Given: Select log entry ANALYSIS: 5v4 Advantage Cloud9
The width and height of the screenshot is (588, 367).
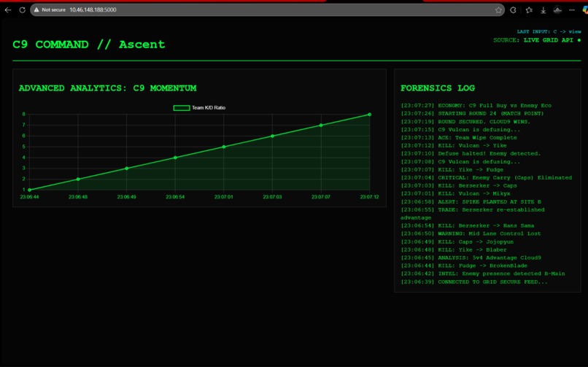Looking at the screenshot, I should [x=471, y=258].
